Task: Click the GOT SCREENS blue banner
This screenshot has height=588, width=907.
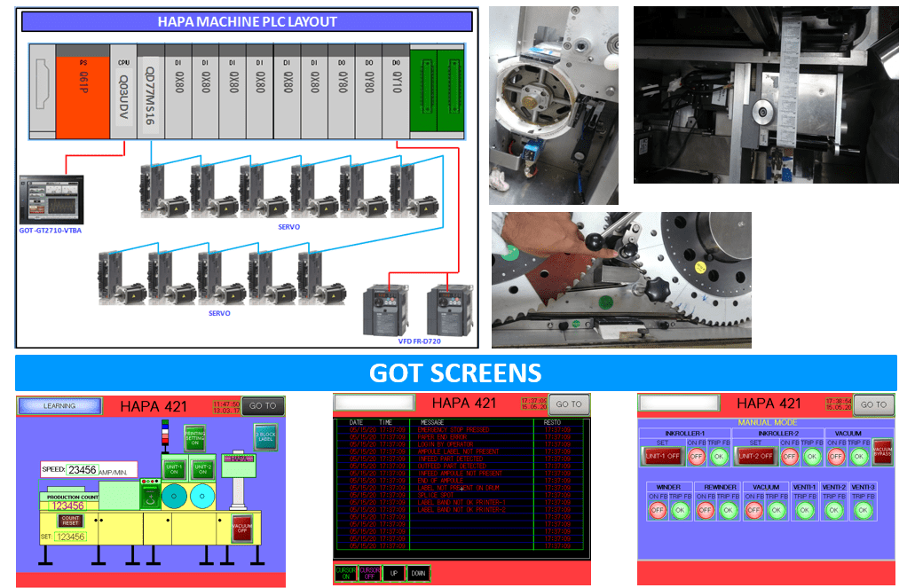Action: tap(456, 372)
